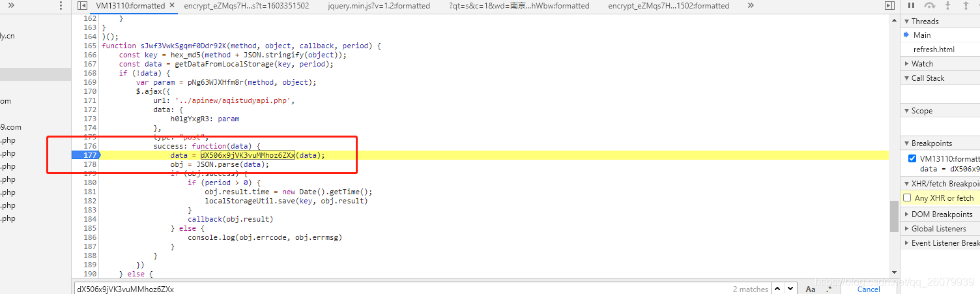Click line number 171 gutter

click(x=90, y=100)
